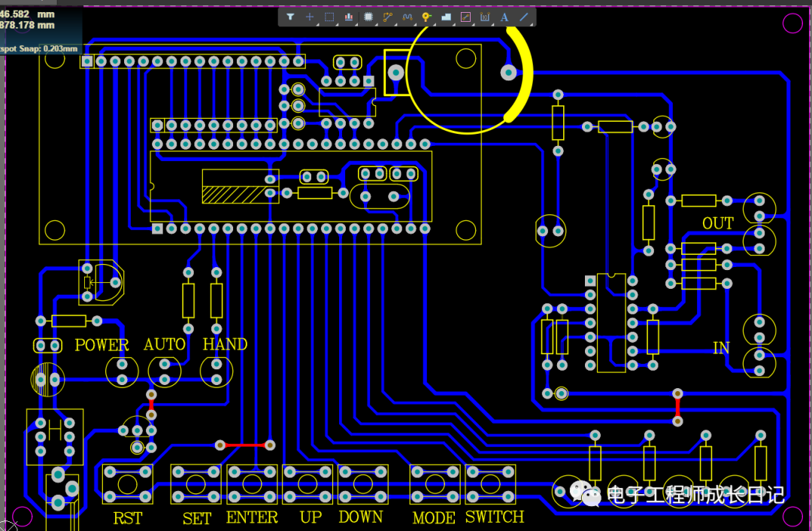Screen dimensions: 812x531
Task: Select the DOWN silkscreen text
Action: coord(361,517)
